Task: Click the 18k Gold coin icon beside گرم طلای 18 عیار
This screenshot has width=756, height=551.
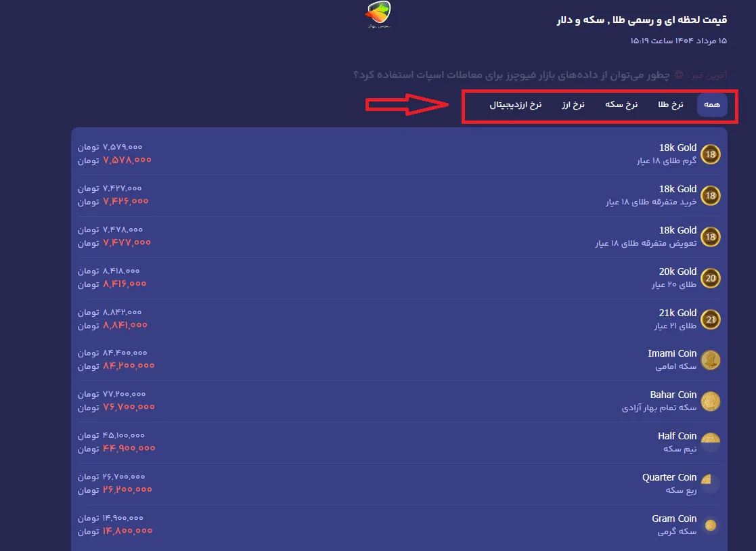Action: [x=711, y=154]
